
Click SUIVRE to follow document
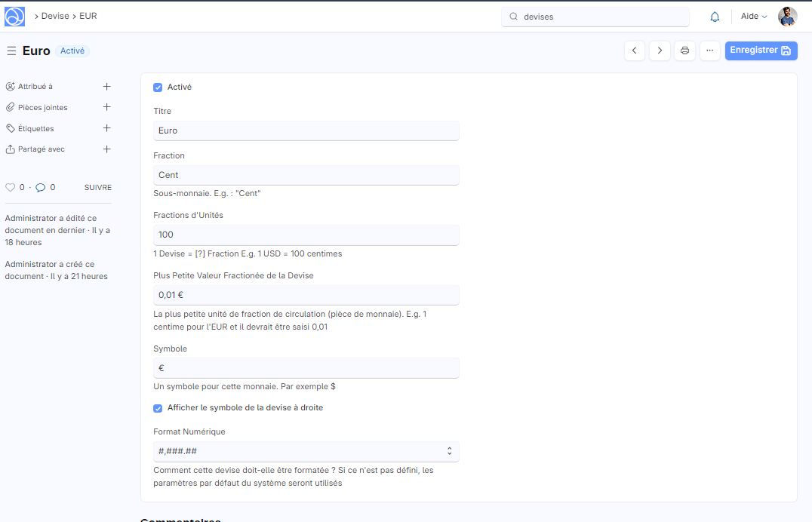pos(97,187)
